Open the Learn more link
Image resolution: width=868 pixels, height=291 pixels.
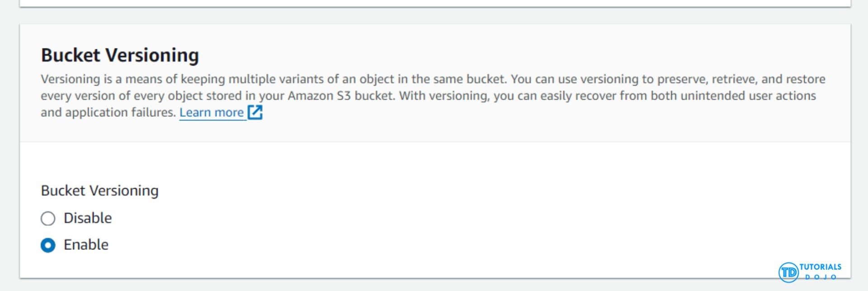(211, 112)
